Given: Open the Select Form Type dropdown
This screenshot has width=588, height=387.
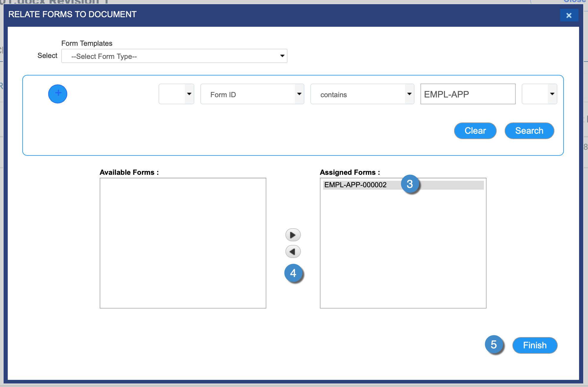Looking at the screenshot, I should coord(174,56).
